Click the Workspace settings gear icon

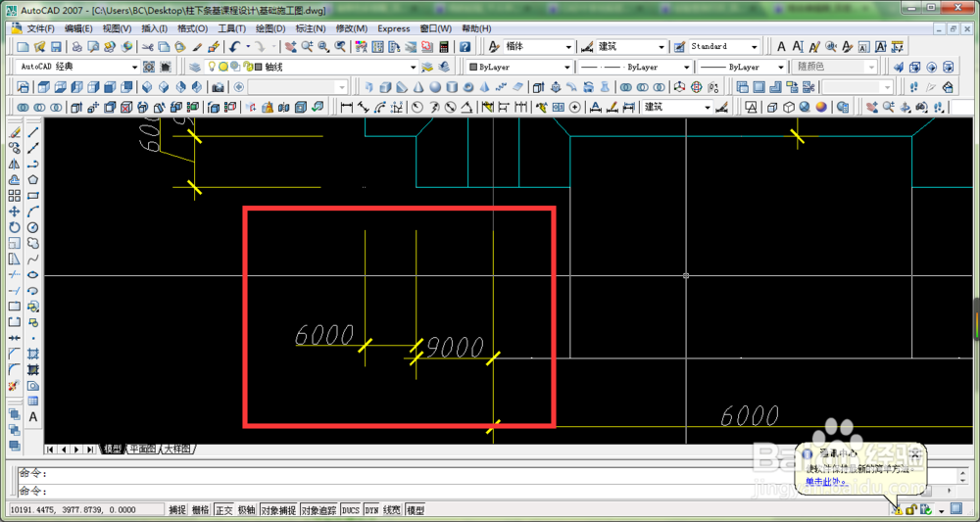point(149,67)
